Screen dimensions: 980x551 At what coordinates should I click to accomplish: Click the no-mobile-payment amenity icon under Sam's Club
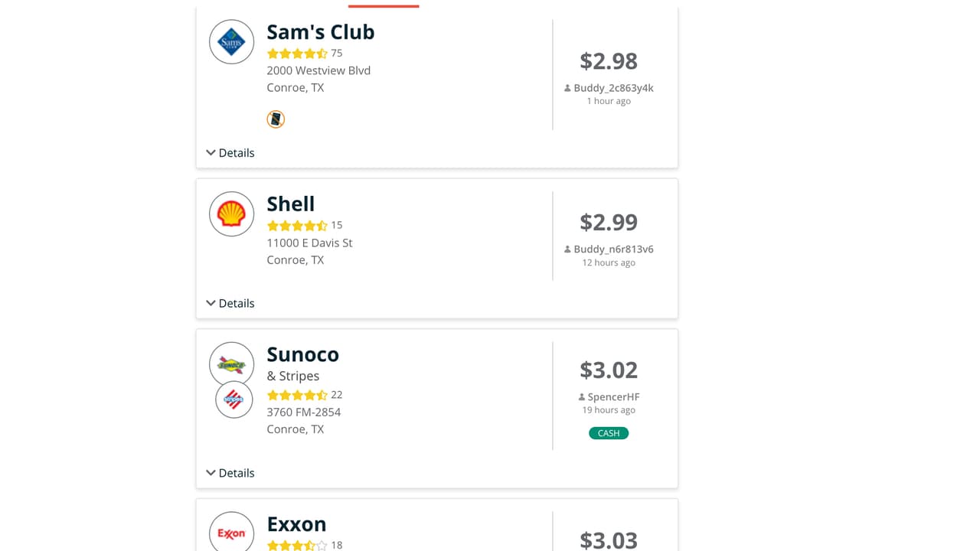[275, 119]
